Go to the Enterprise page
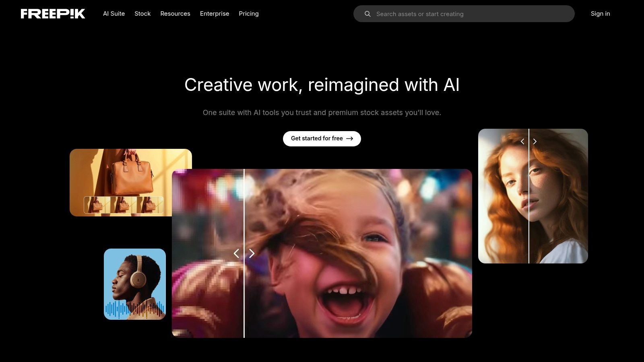Viewport: 644px width, 362px height. 215,14
